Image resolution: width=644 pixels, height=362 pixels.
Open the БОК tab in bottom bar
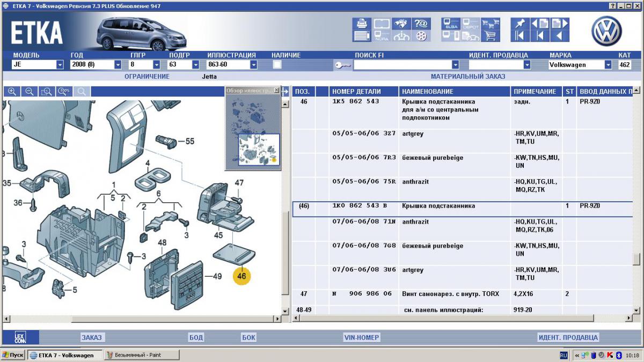click(x=248, y=337)
